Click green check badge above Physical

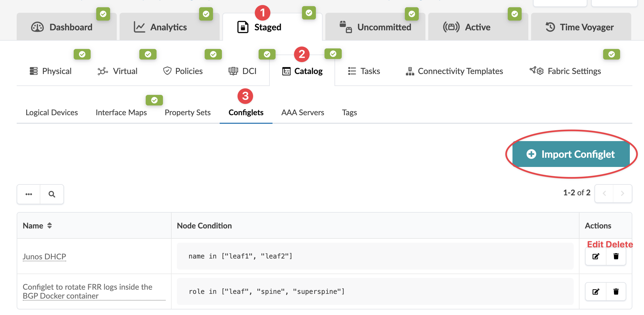point(82,54)
